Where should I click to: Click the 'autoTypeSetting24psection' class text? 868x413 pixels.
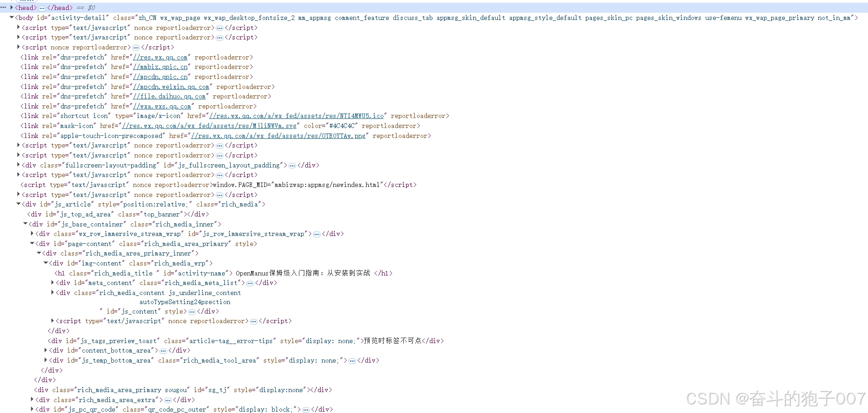185,302
